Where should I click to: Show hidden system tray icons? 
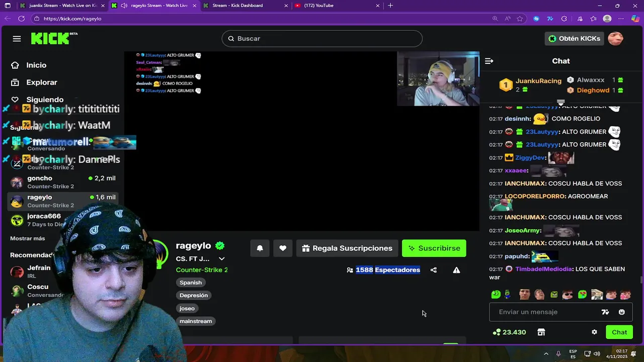(x=546, y=354)
